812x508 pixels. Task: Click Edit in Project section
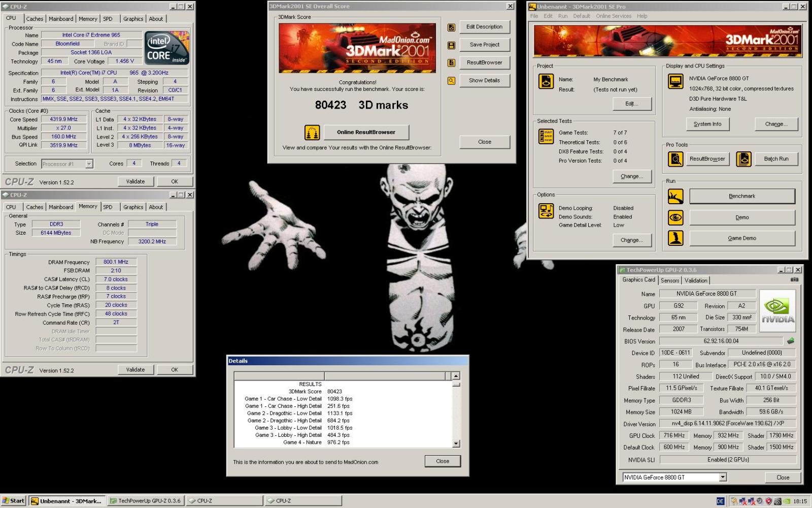tap(631, 104)
